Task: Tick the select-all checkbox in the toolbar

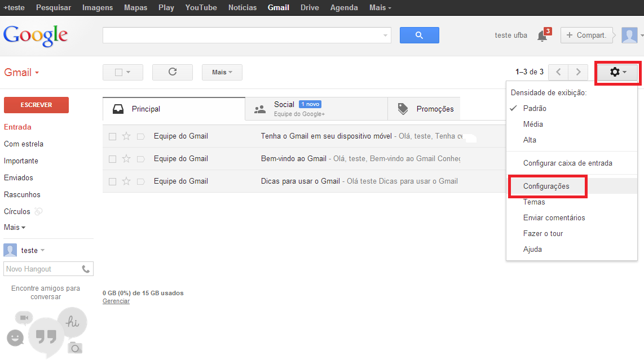Action: tap(118, 72)
